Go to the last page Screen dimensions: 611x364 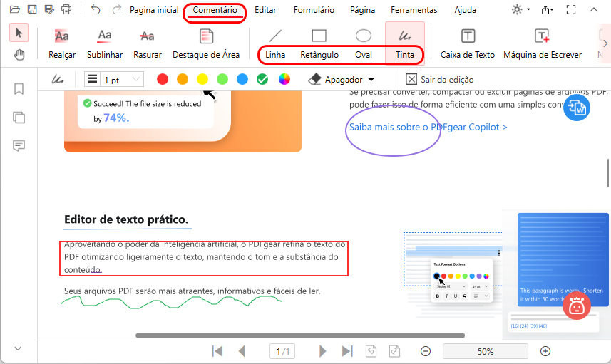pyautogui.click(x=346, y=352)
